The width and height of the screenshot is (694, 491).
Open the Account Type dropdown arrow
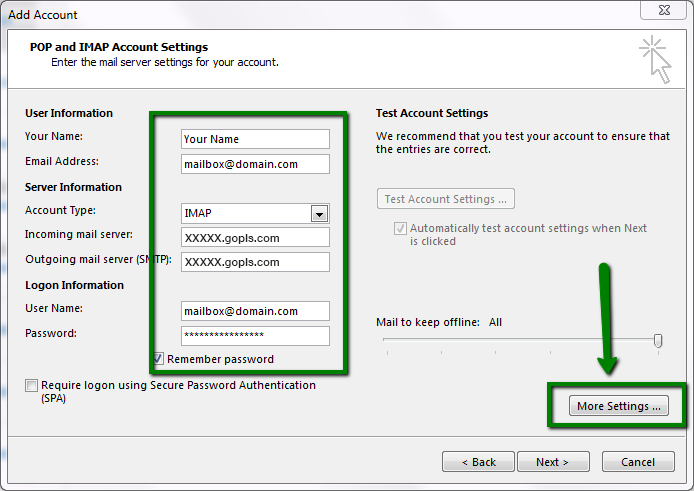click(319, 213)
